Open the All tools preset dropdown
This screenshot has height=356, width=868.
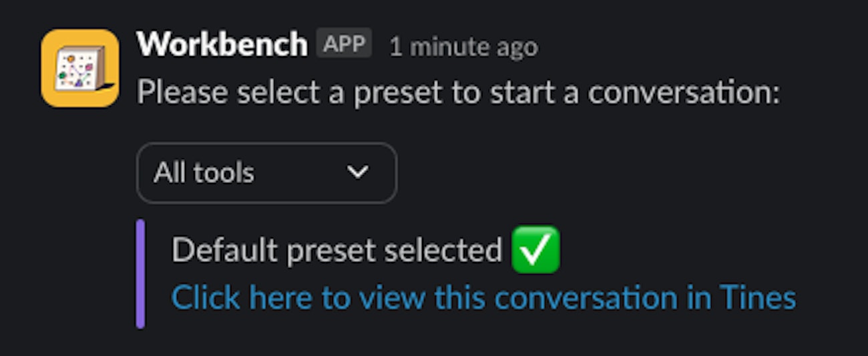point(266,173)
